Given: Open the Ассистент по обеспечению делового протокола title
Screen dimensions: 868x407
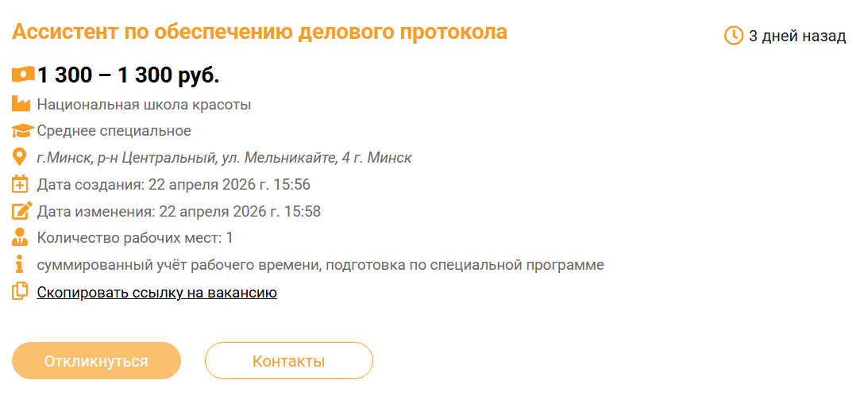Looking at the screenshot, I should tap(260, 33).
